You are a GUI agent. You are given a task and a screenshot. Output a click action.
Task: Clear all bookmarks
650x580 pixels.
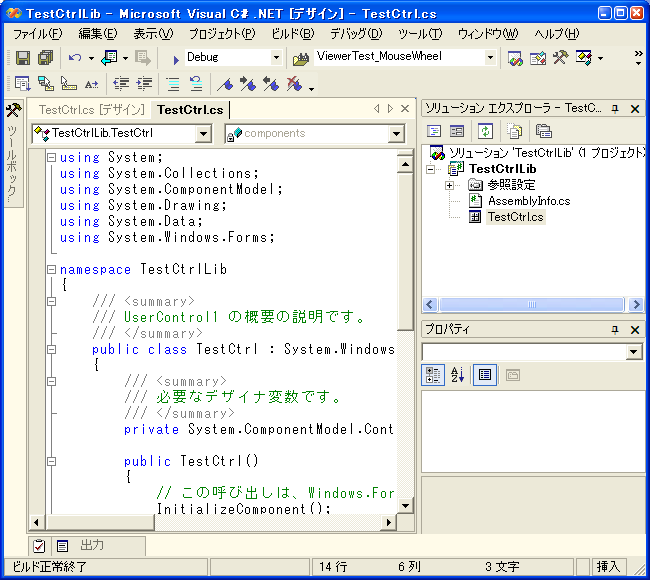pos(294,84)
